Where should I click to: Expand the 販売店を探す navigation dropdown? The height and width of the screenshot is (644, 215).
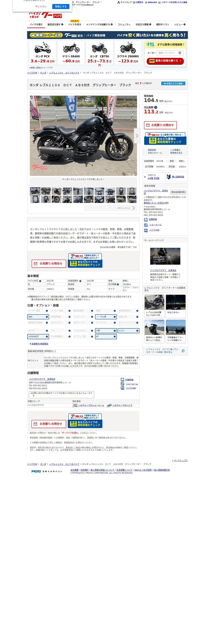55,25
